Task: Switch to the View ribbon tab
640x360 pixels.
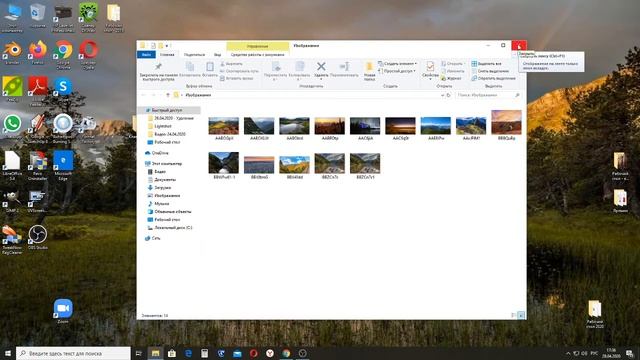Action: pos(218,54)
